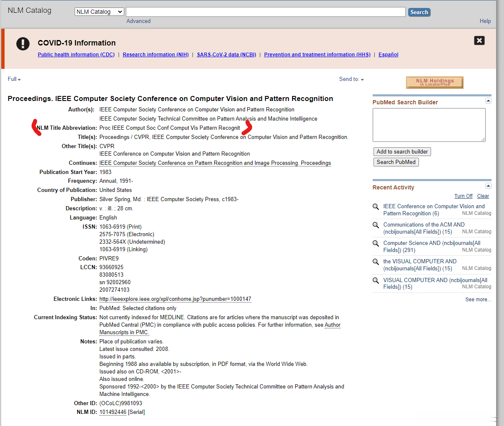Open the ieeexplore.ieee.org electronic link

click(175, 299)
